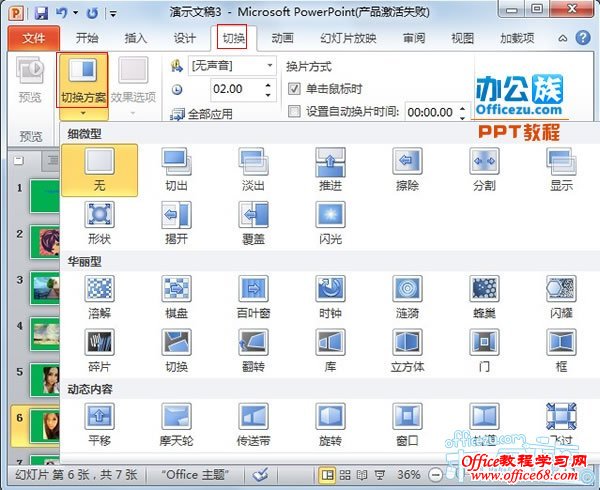The height and width of the screenshot is (490, 600).
Task: Click the Undo arrow icon
Action: click(62, 13)
